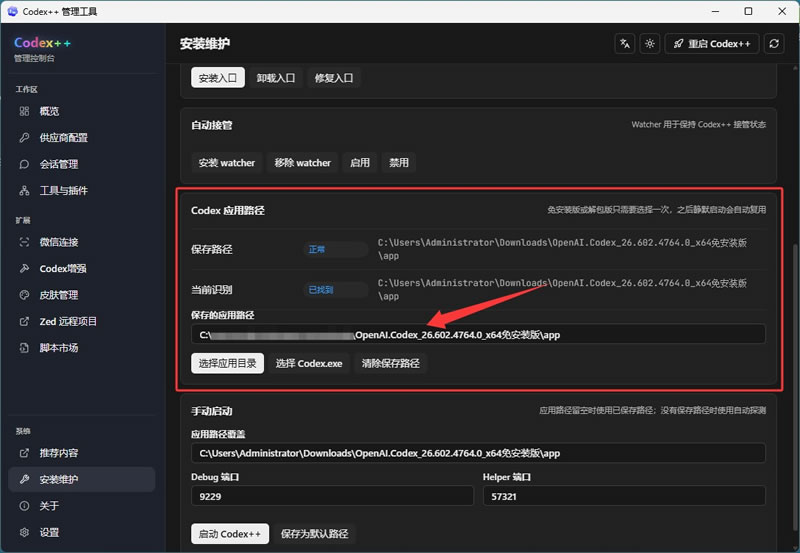800x553 pixels.
Task: Click the 自动接管 section heading
Action: pyautogui.click(x=212, y=125)
